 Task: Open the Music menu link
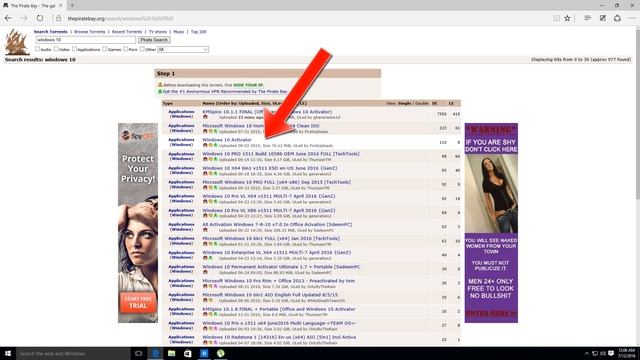pos(179,31)
